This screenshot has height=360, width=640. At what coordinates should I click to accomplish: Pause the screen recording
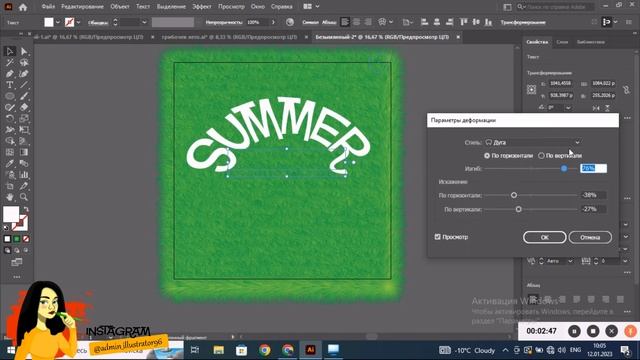[x=574, y=331]
